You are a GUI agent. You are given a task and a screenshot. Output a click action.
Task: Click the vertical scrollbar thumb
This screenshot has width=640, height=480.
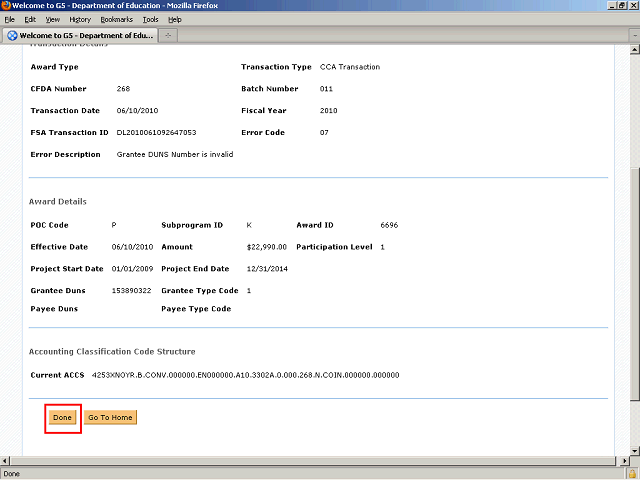point(634,284)
